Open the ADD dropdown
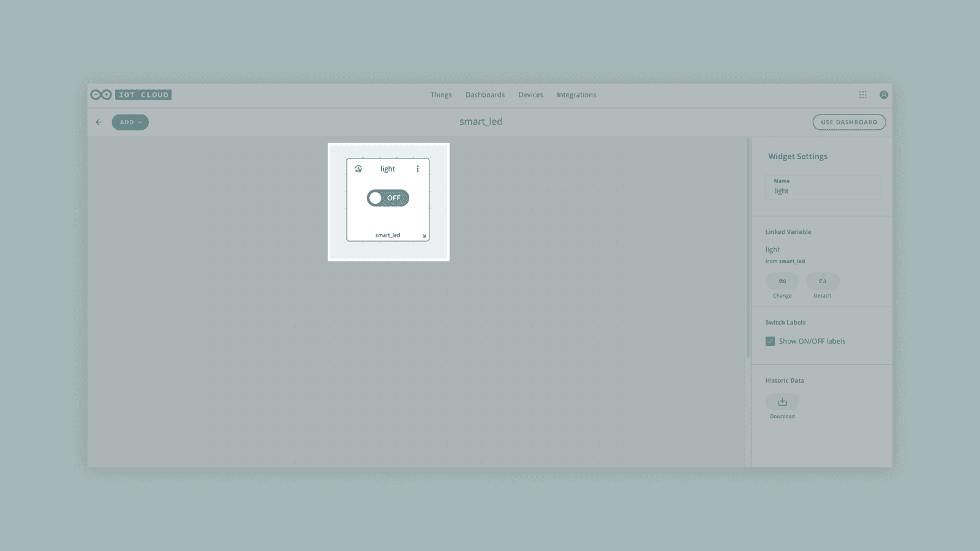The image size is (980, 551). [130, 122]
